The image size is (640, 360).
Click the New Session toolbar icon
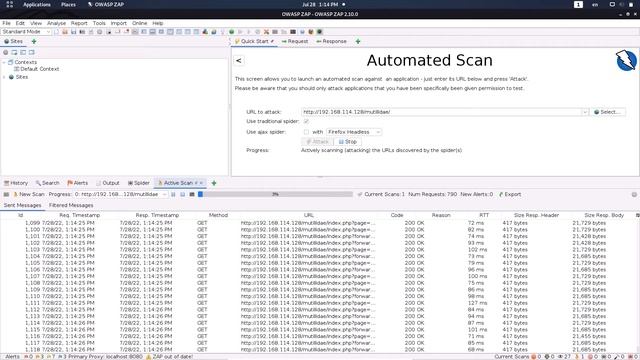click(x=56, y=32)
